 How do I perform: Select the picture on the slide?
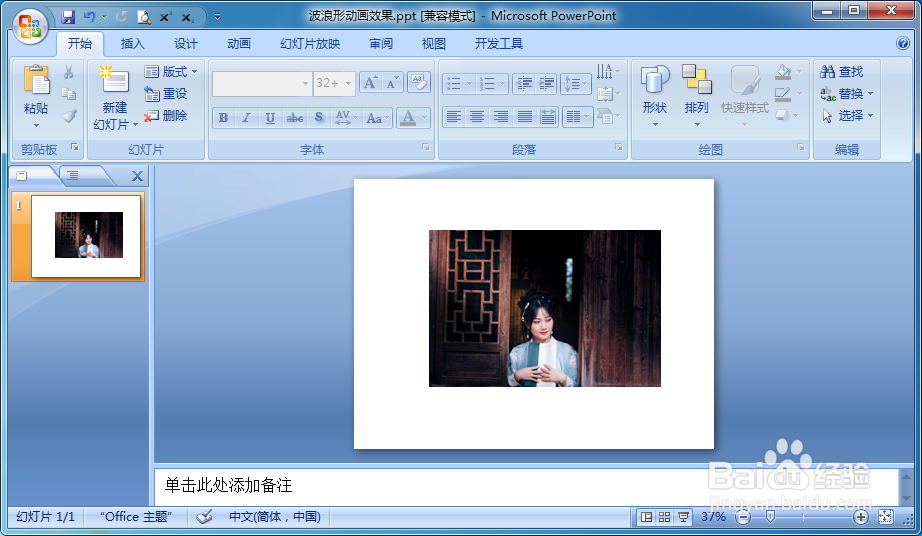tap(544, 308)
